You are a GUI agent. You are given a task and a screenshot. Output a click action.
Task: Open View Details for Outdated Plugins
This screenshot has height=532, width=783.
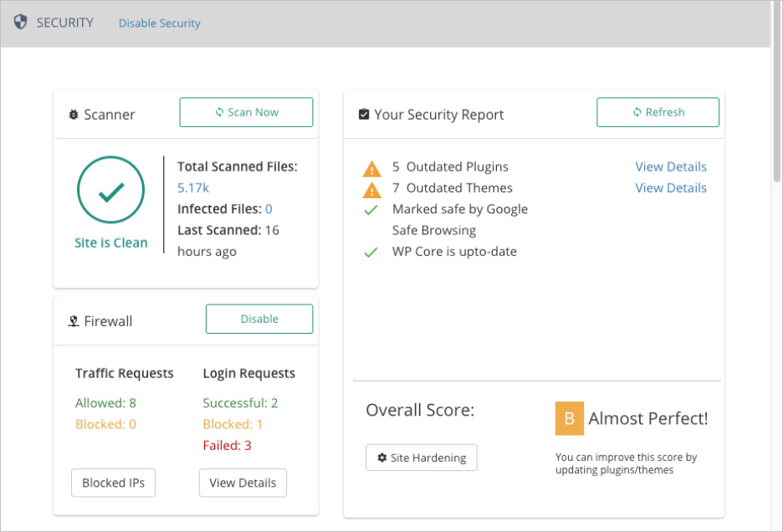(671, 166)
